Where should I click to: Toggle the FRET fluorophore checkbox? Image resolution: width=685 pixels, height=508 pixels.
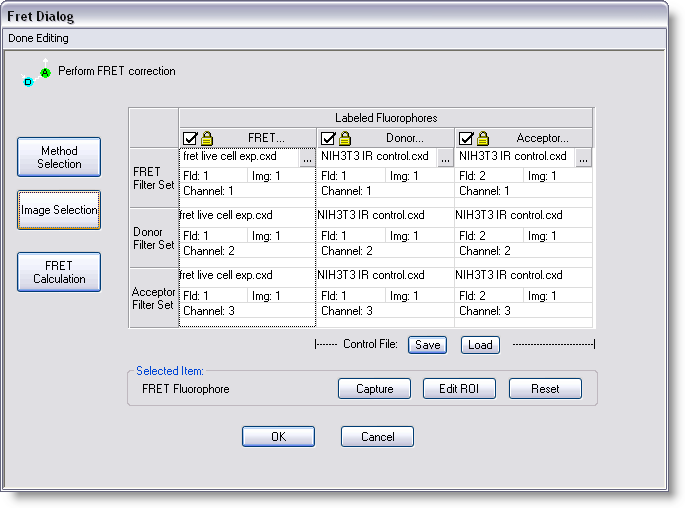(191, 138)
